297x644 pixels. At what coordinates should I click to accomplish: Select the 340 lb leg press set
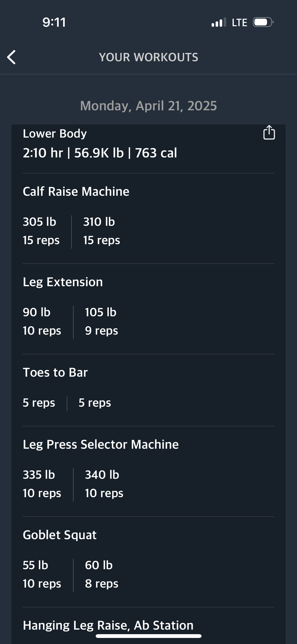pos(104,484)
